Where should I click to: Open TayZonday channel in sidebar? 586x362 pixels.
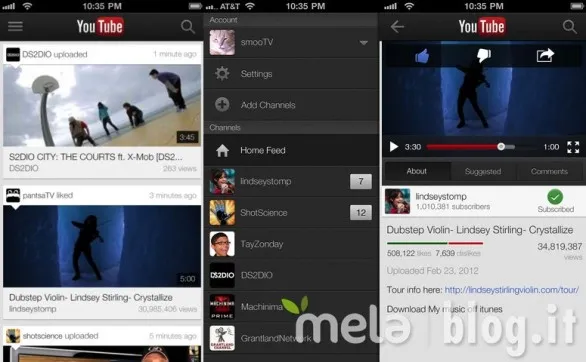(291, 244)
